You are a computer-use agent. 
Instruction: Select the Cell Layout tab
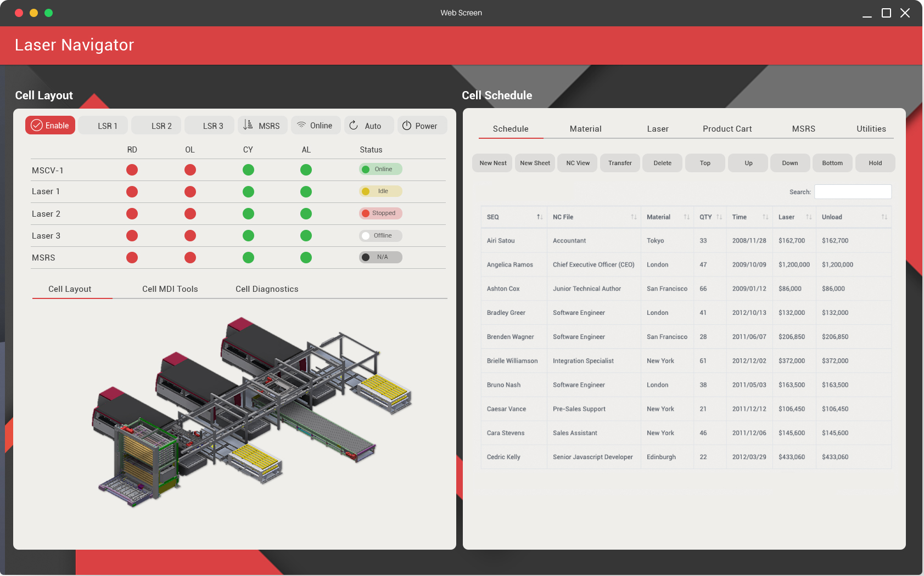click(x=70, y=289)
